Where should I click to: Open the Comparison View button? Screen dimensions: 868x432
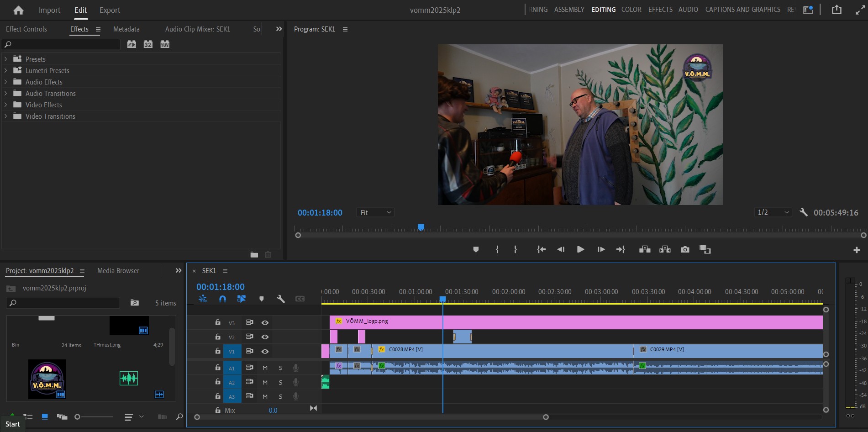click(705, 249)
